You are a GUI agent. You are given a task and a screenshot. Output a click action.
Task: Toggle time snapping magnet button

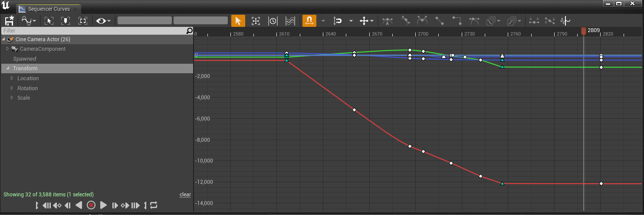[309, 20]
